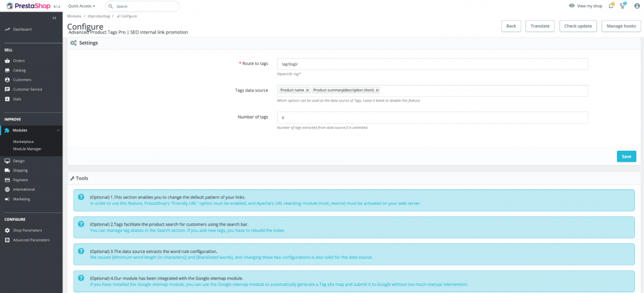Image resolution: width=644 pixels, height=293 pixels.
Task: Open Module Manager submenu item
Action: tap(27, 149)
